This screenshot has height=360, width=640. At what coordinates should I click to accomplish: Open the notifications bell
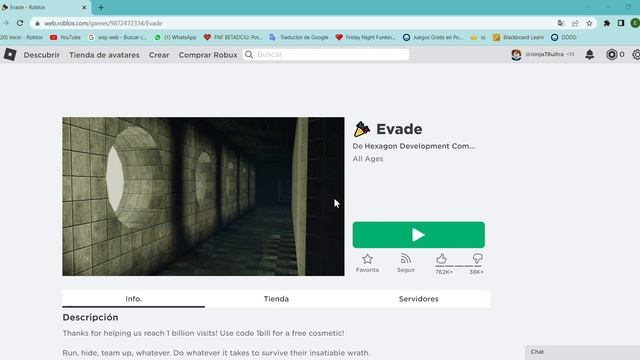(x=589, y=54)
